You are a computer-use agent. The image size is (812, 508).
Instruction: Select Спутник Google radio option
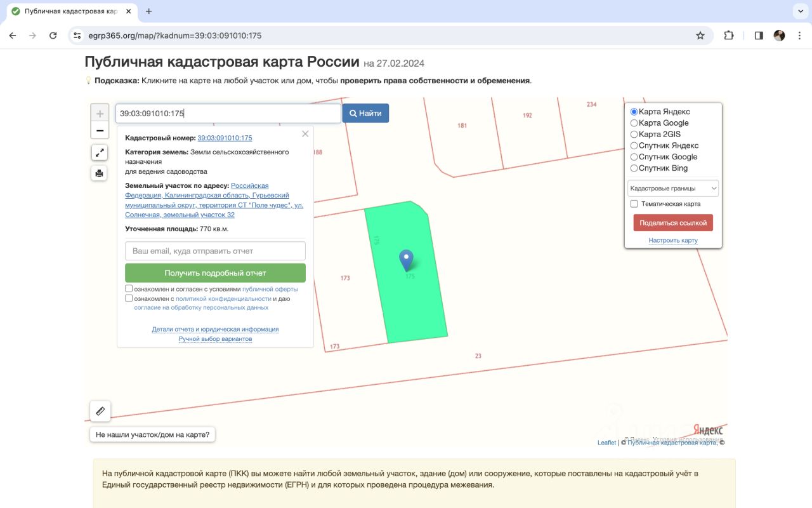tap(634, 157)
